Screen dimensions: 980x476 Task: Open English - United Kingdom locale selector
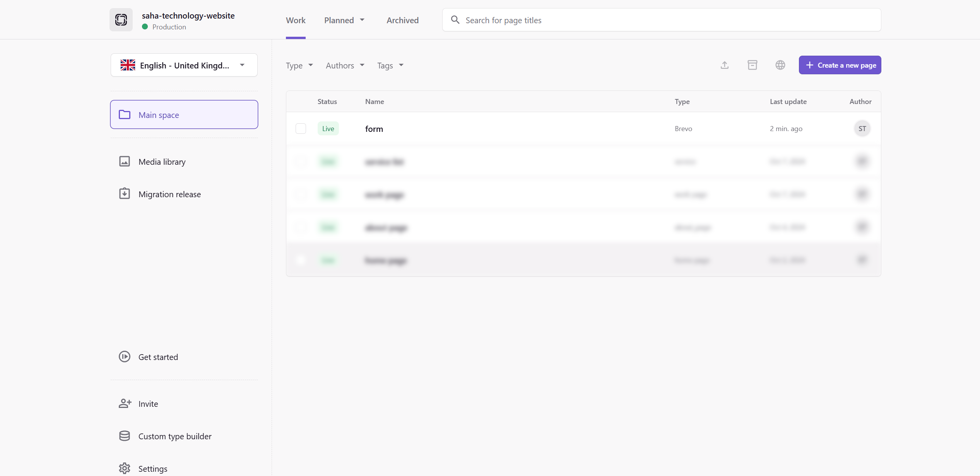coord(184,65)
